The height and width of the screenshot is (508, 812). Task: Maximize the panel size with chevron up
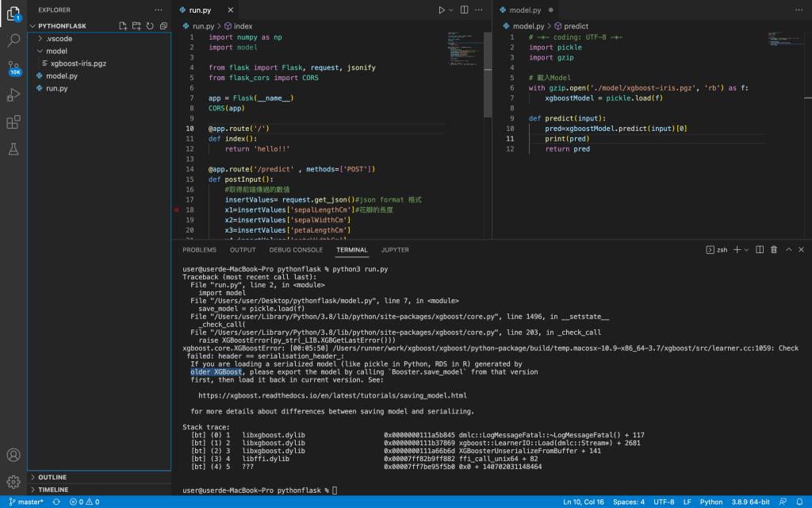pyautogui.click(x=789, y=250)
